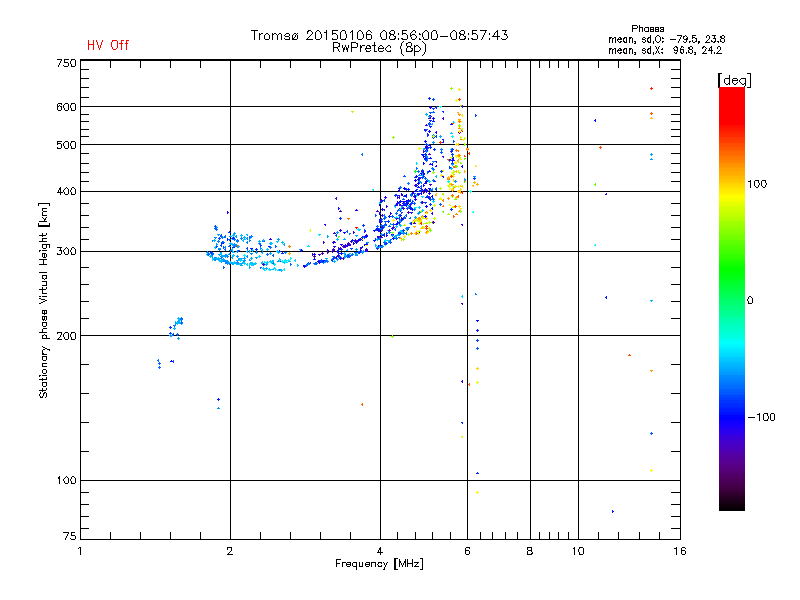This screenshot has height=600, width=800.
Task: Click y-axis label '750'
Action: point(66,63)
